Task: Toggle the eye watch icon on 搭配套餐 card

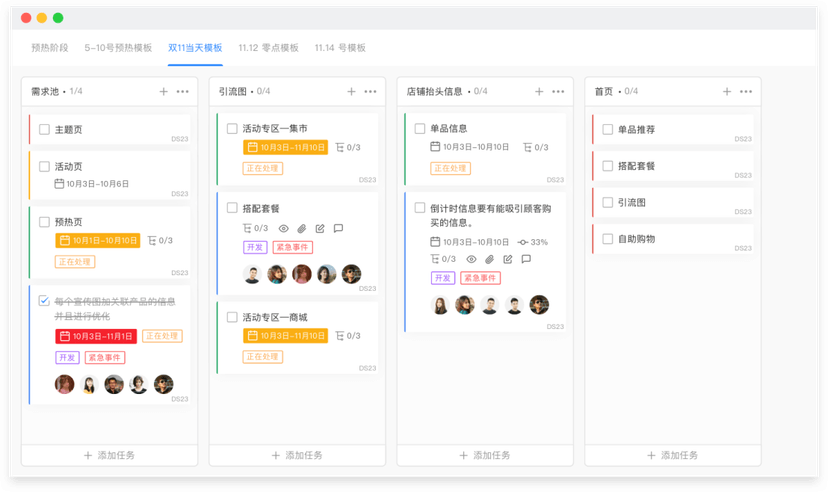Action: [x=284, y=229]
